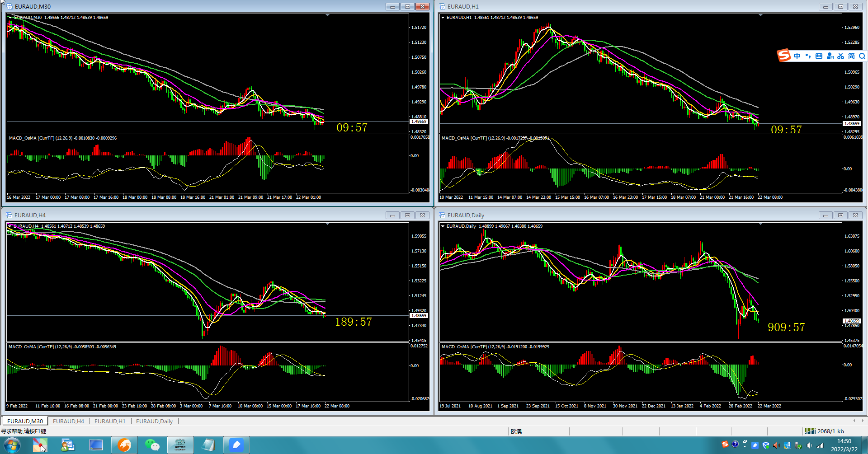The image size is (868, 454).
Task: Expand the H4 chart header dropdown triangle
Action: (10, 226)
